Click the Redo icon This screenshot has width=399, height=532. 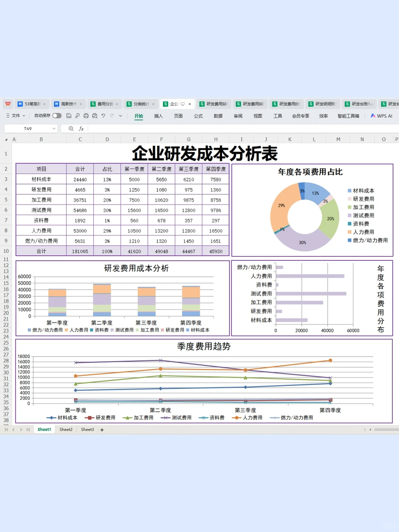112,116
